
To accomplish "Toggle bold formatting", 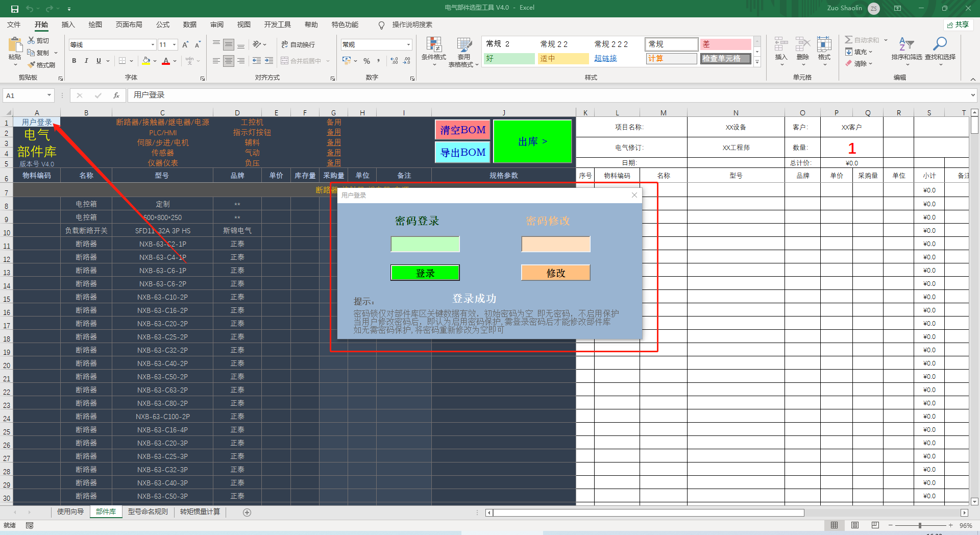I will click(74, 61).
